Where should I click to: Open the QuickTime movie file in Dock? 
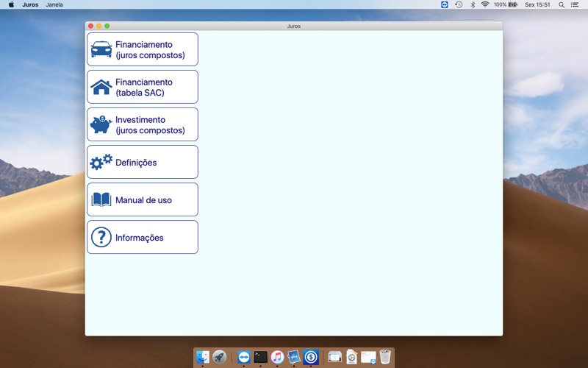tap(352, 357)
